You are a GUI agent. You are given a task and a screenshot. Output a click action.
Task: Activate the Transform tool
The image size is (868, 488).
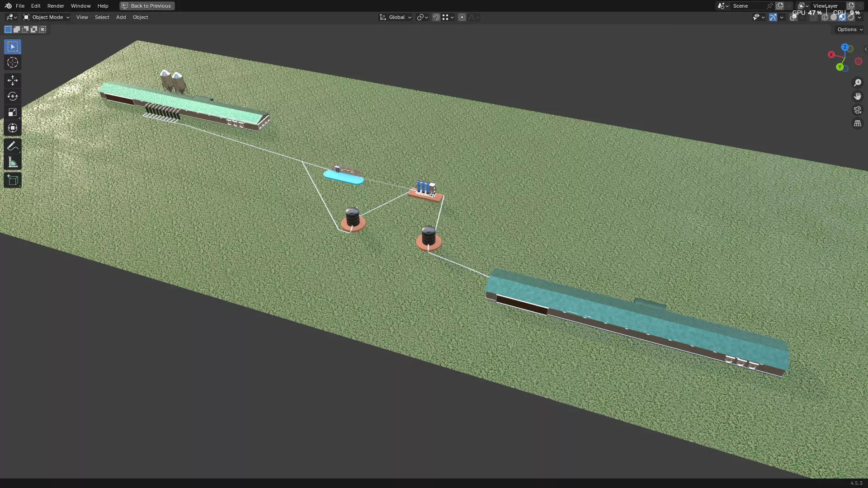13,128
